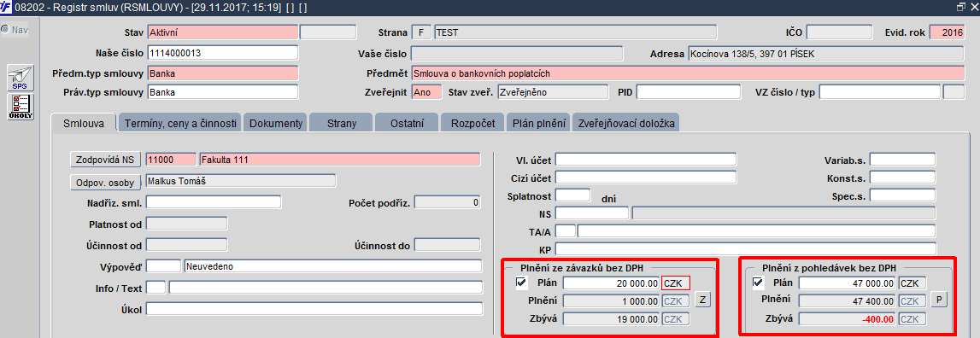Click the Zbývá value 19 000.00
Image resolution: width=980 pixels, height=338 pixels.
(611, 318)
